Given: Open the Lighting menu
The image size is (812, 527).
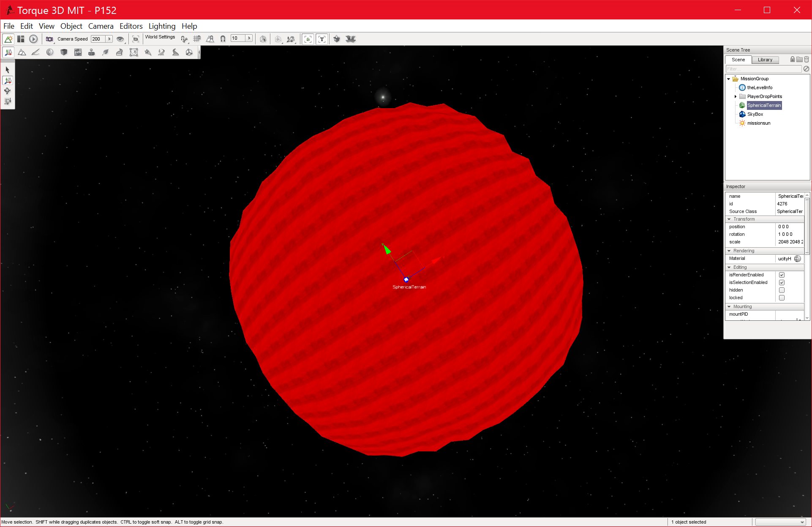Looking at the screenshot, I should 162,26.
